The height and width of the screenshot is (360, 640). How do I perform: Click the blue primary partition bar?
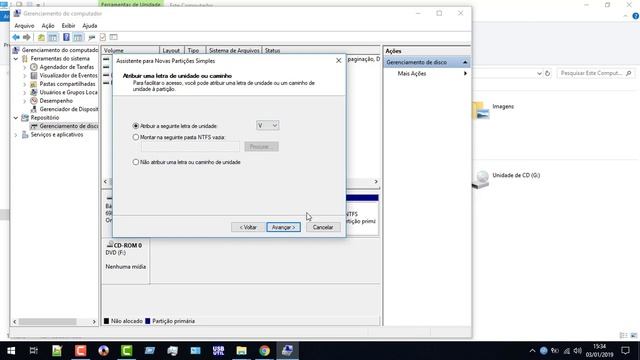pos(362,198)
